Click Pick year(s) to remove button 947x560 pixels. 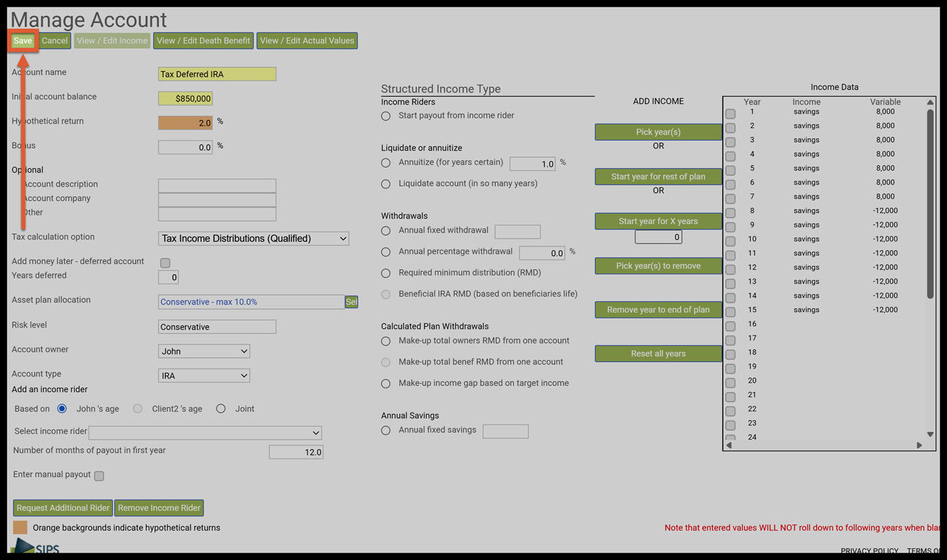tap(658, 266)
